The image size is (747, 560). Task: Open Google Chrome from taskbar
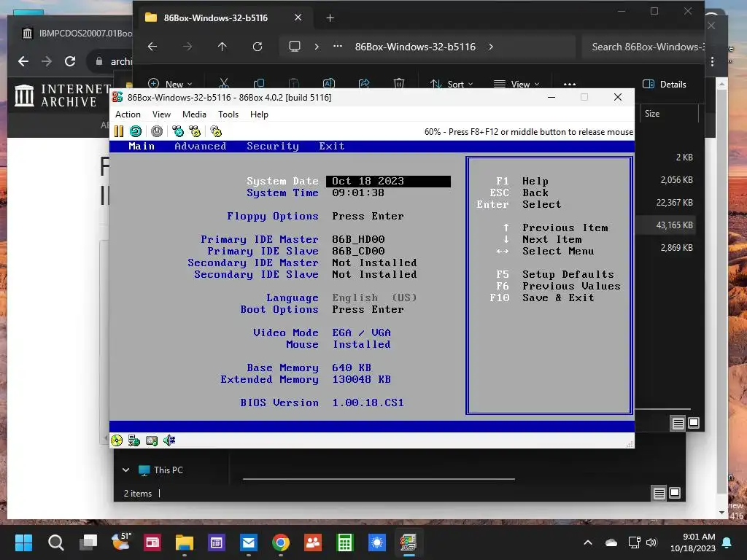click(281, 542)
